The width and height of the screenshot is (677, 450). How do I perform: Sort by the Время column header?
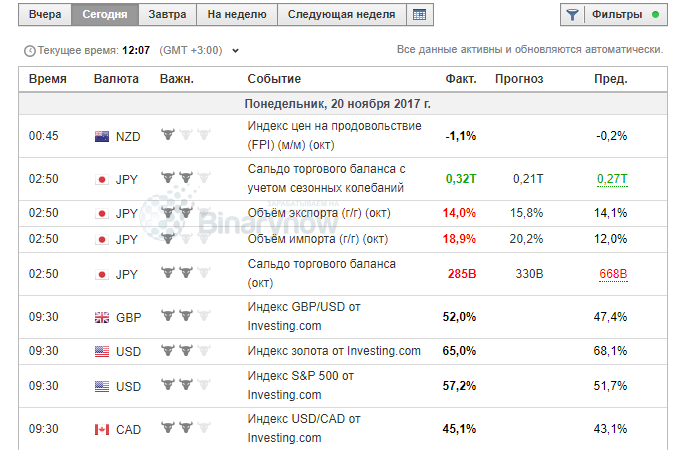click(48, 79)
